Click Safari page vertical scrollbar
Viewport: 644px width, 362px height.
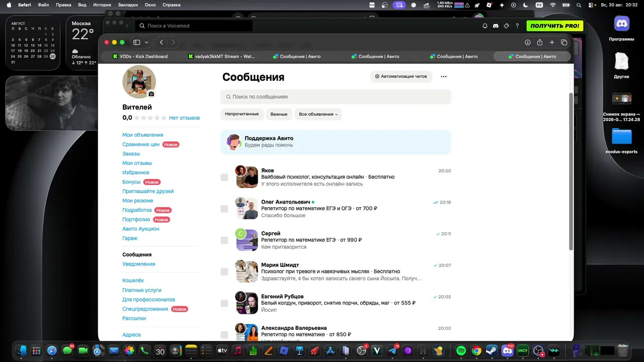(571, 171)
